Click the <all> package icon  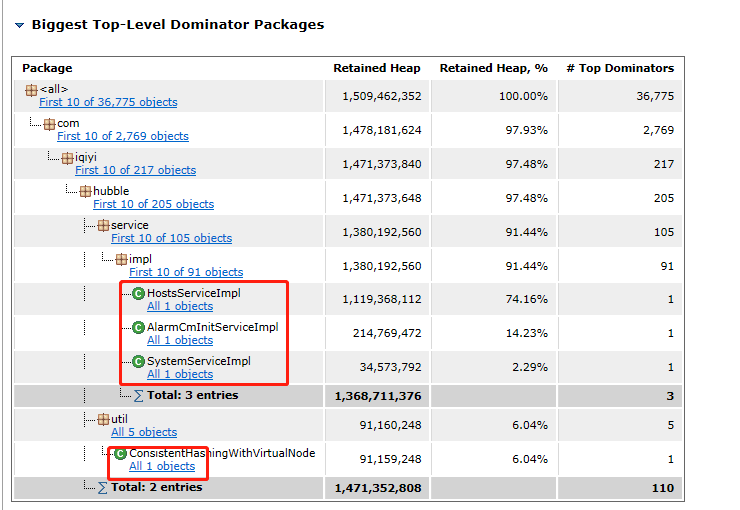(31, 90)
